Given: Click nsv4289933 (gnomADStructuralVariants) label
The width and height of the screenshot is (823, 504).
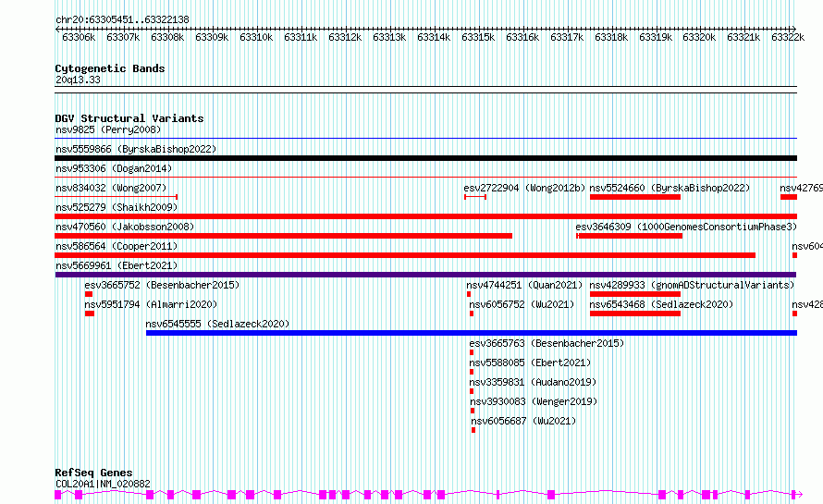Looking at the screenshot, I should [x=692, y=285].
